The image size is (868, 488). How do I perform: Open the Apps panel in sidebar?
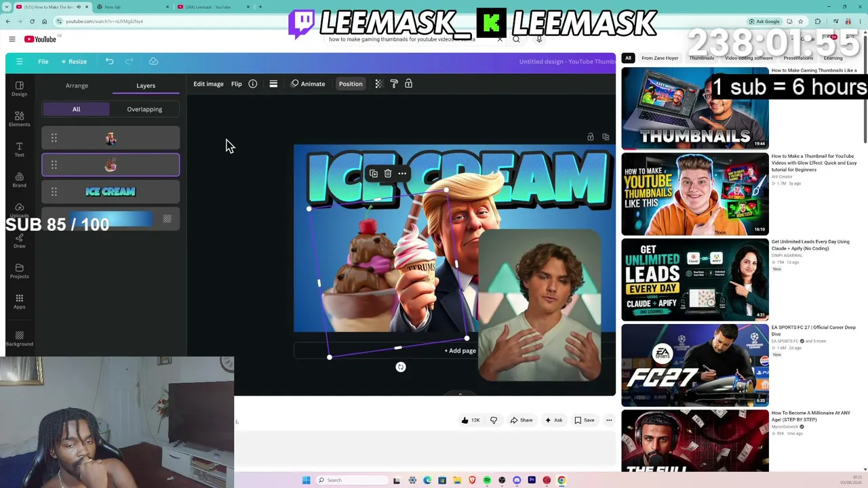[19, 302]
